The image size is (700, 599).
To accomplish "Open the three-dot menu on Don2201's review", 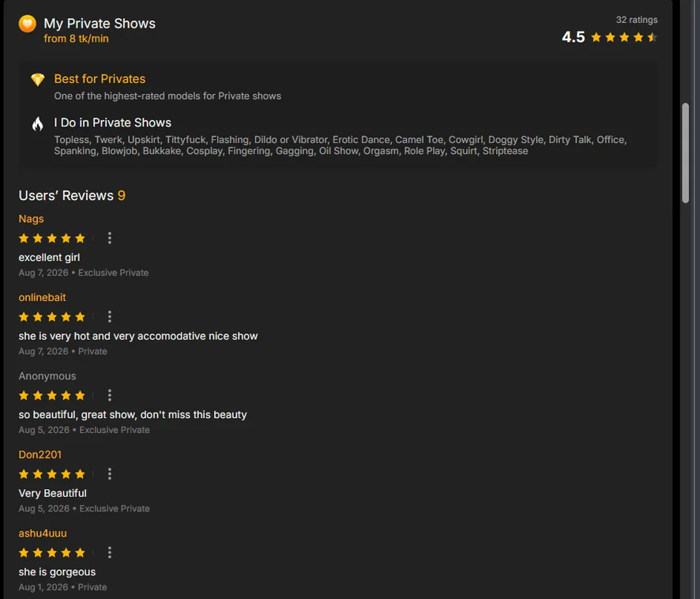I will pos(109,474).
